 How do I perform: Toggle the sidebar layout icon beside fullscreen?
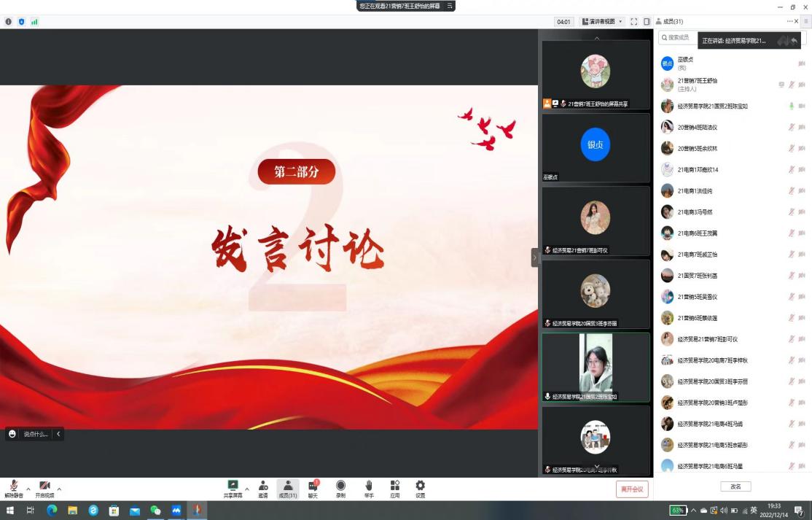[647, 22]
